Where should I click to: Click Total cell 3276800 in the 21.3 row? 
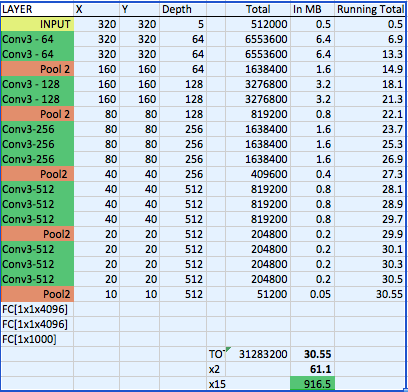258,99
